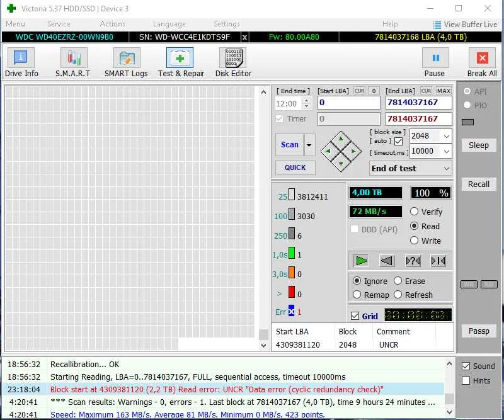Screen dimensions: 504x420
Task: Open the Service menu
Action: click(59, 24)
